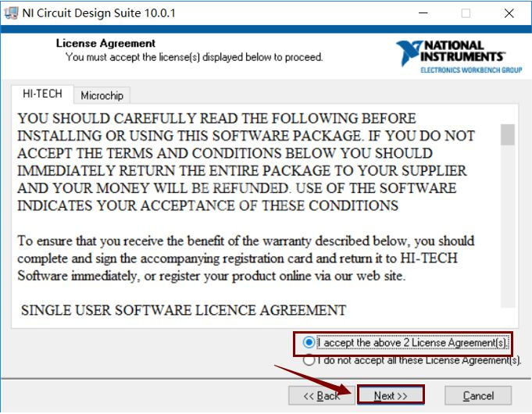Go back with the << Back button
This screenshot has height=414, width=532.
(322, 396)
